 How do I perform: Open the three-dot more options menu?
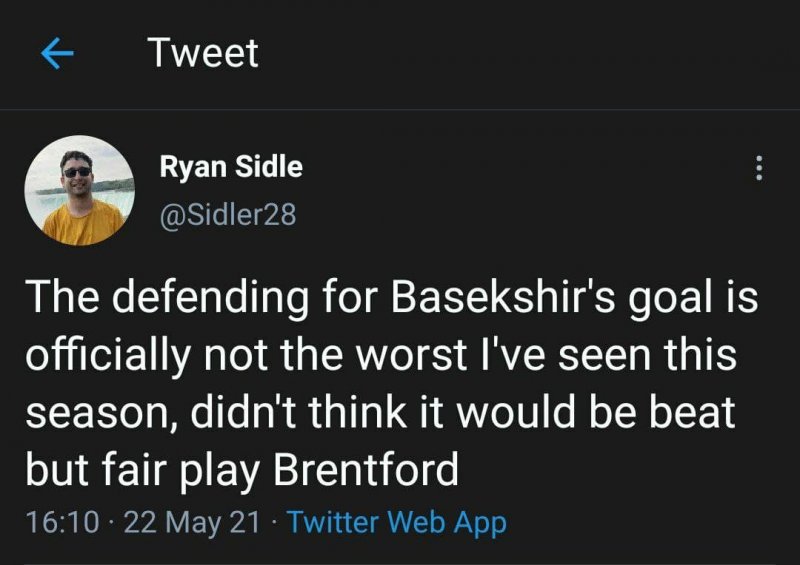[x=759, y=169]
